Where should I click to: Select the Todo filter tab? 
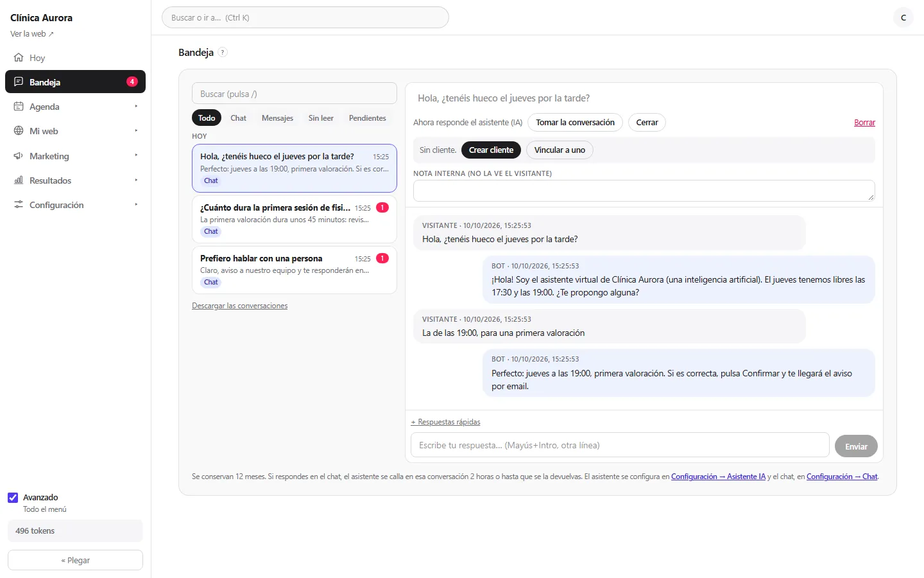click(x=207, y=118)
